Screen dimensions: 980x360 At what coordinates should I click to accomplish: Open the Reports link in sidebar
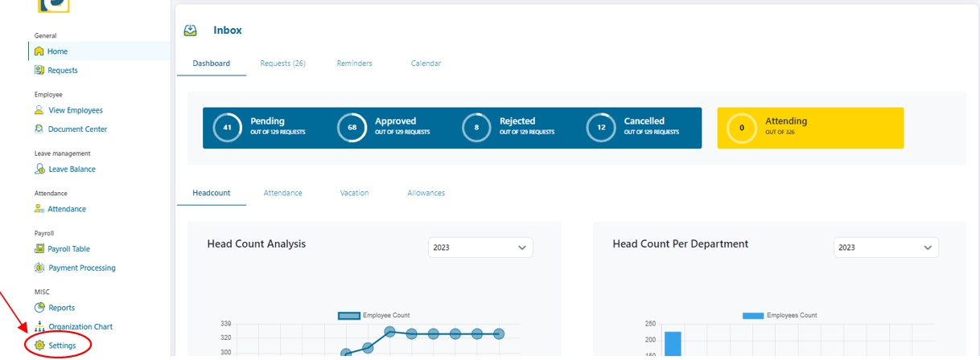pos(61,308)
